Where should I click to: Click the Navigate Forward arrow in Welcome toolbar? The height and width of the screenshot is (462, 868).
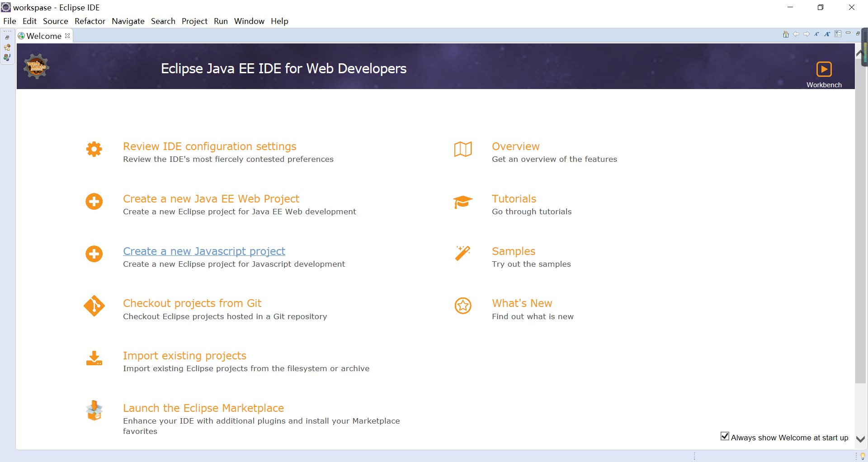click(x=807, y=34)
